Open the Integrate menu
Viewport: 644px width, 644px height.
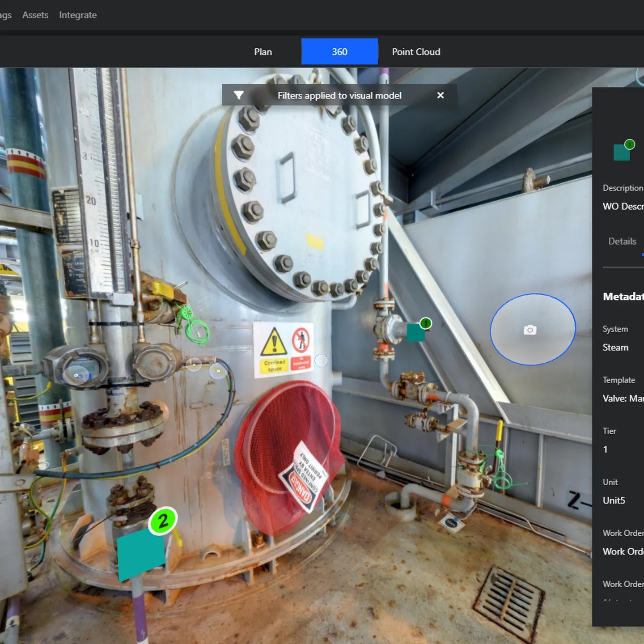(x=78, y=15)
